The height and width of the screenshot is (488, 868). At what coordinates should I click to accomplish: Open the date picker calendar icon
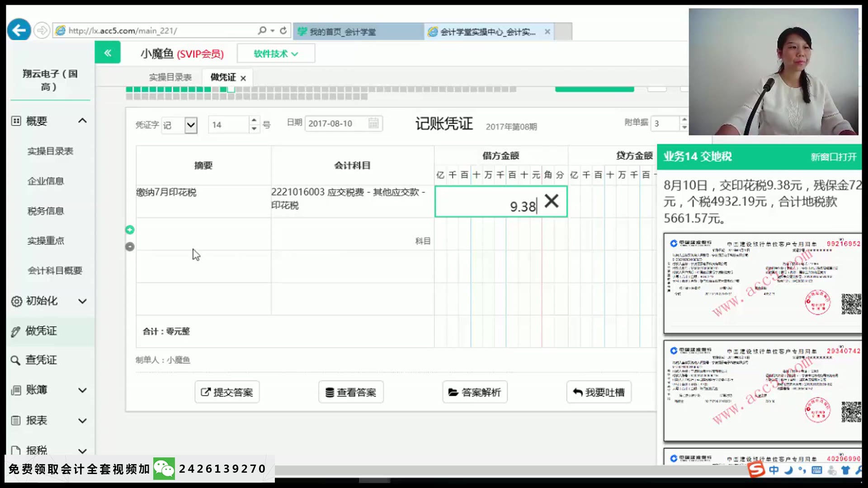(373, 123)
